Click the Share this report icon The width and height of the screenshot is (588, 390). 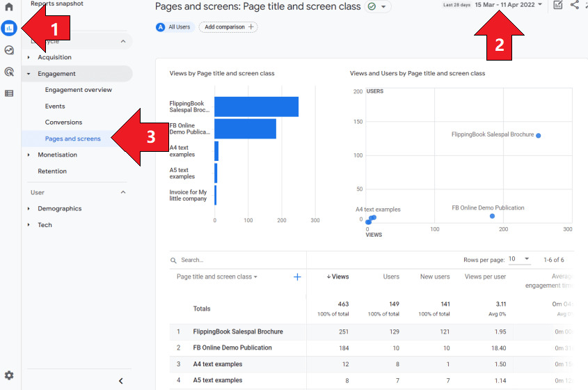pyautogui.click(x=575, y=5)
